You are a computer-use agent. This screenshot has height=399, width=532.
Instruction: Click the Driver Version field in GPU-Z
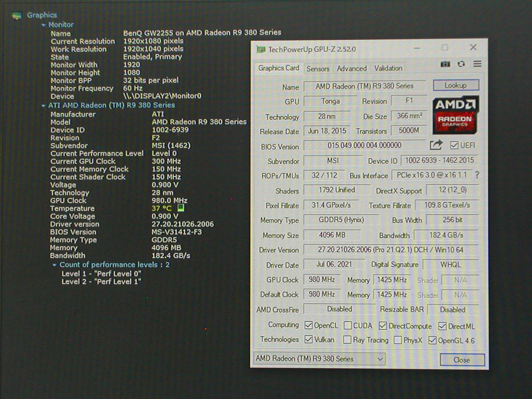[391, 250]
